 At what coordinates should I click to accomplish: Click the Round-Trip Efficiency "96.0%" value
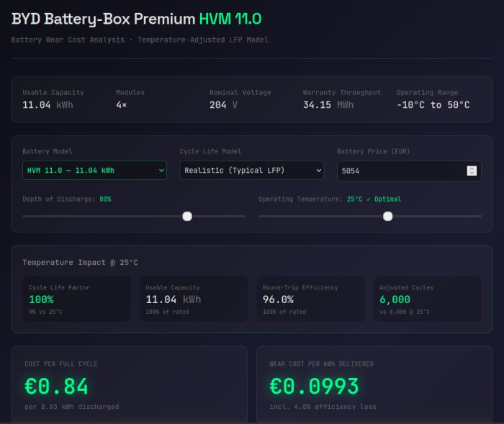[278, 299]
